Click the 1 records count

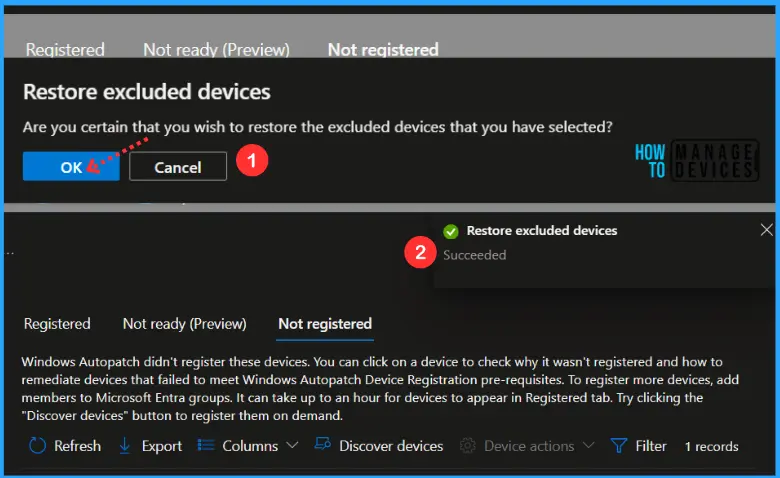[711, 447]
